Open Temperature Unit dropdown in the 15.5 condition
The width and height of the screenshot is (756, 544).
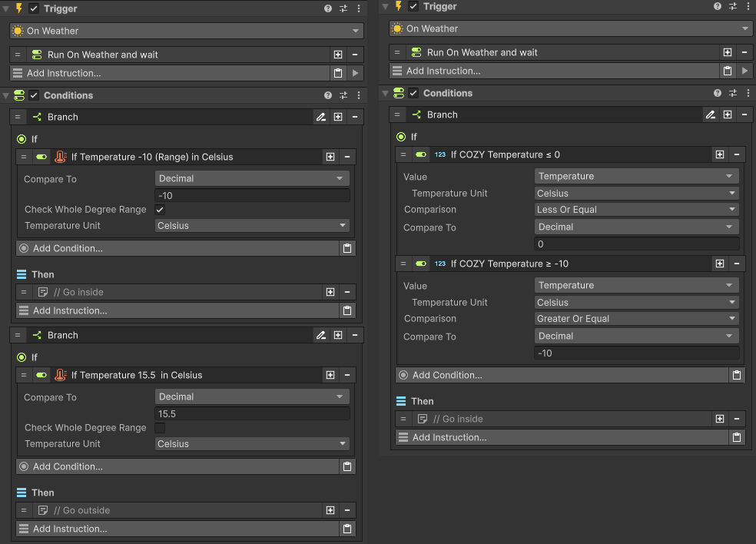[x=251, y=444]
